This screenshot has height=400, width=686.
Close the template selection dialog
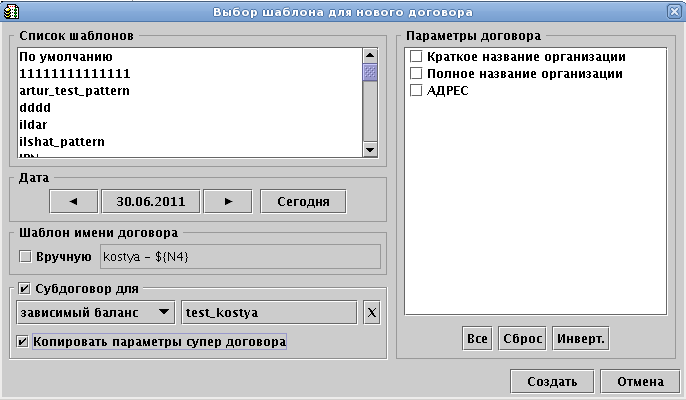674,11
